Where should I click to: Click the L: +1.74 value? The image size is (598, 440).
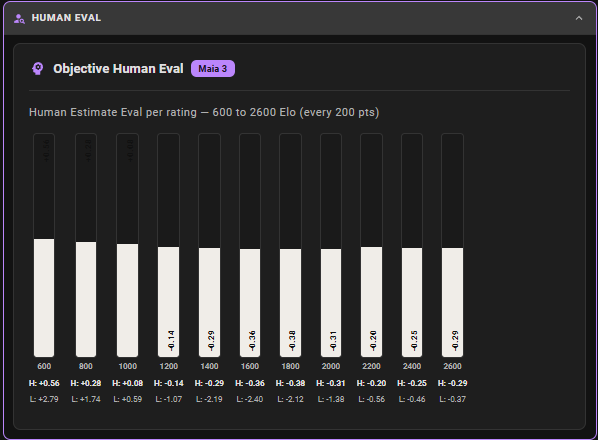tap(86, 399)
